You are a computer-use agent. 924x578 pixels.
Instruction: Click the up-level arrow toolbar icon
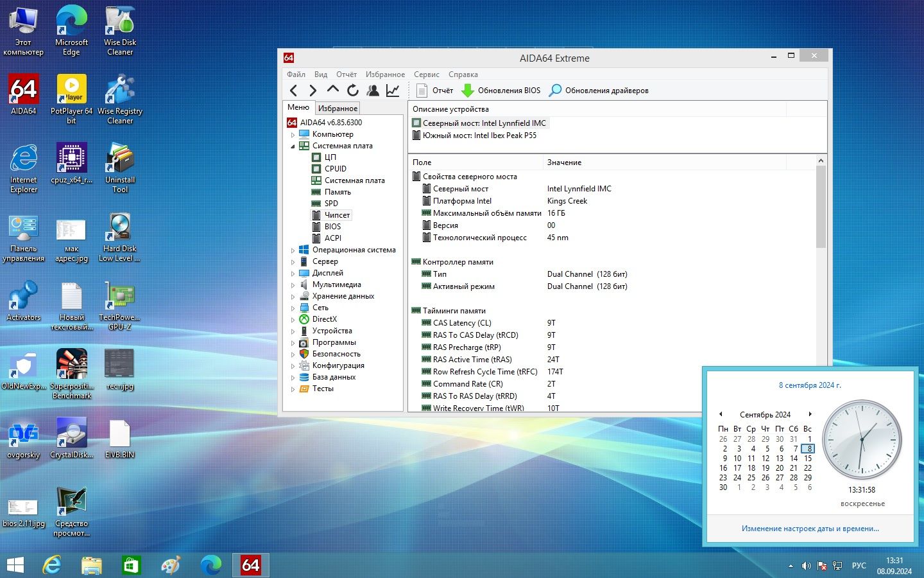[332, 90]
